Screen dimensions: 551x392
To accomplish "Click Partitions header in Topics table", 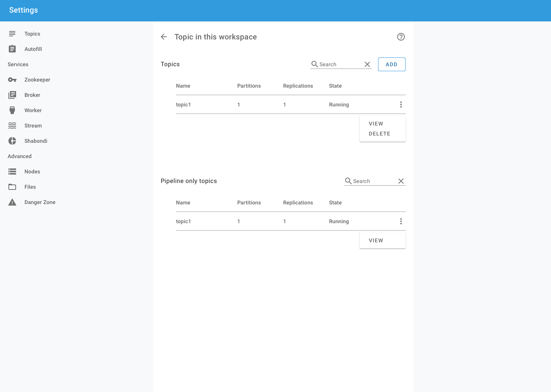I will [249, 86].
